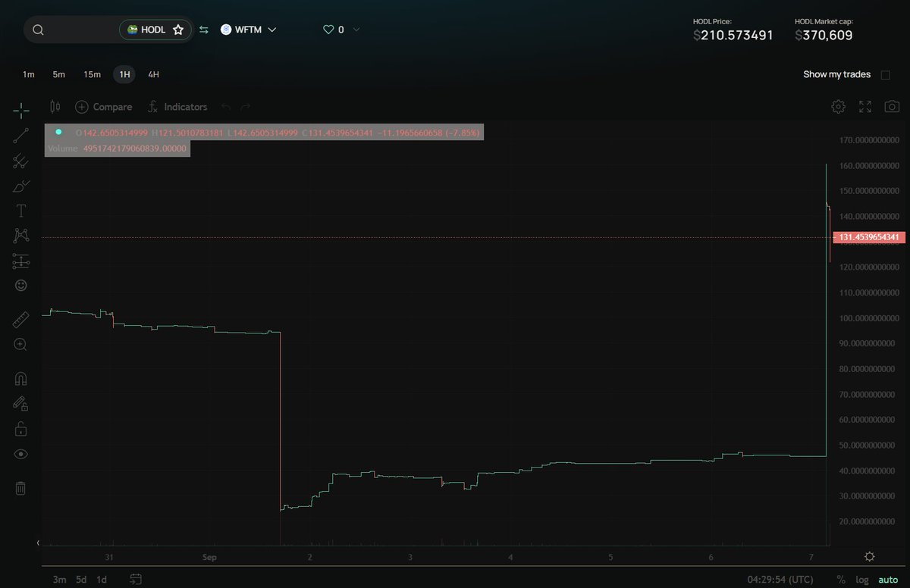Toggle the teal series legend dot
This screenshot has height=588, width=910.
(x=58, y=132)
